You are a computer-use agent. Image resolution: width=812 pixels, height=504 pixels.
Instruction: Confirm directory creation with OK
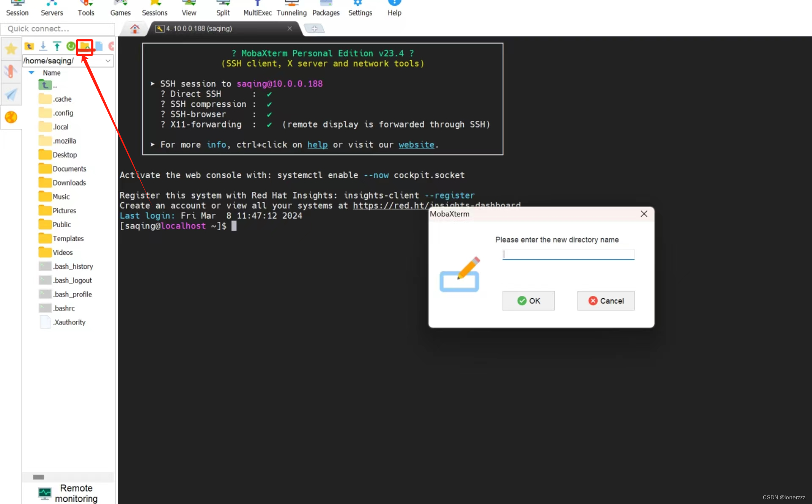(x=528, y=301)
